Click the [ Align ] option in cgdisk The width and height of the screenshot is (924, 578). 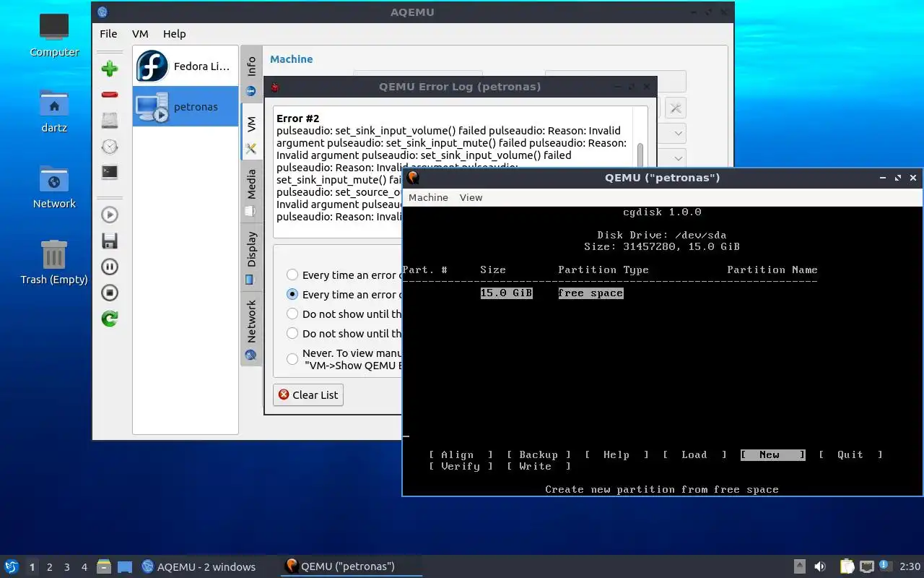[461, 454]
